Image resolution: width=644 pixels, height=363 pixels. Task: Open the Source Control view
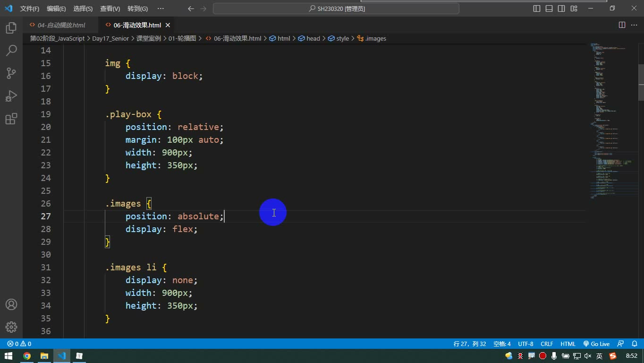[11, 73]
